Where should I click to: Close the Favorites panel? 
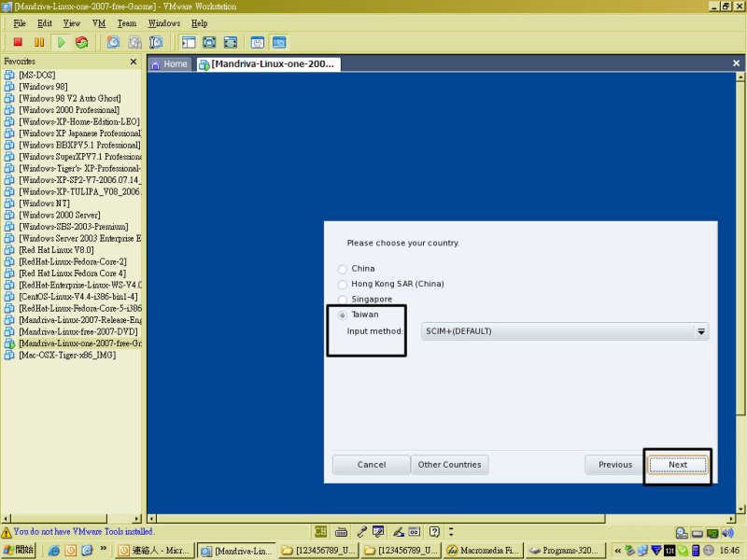point(134,62)
